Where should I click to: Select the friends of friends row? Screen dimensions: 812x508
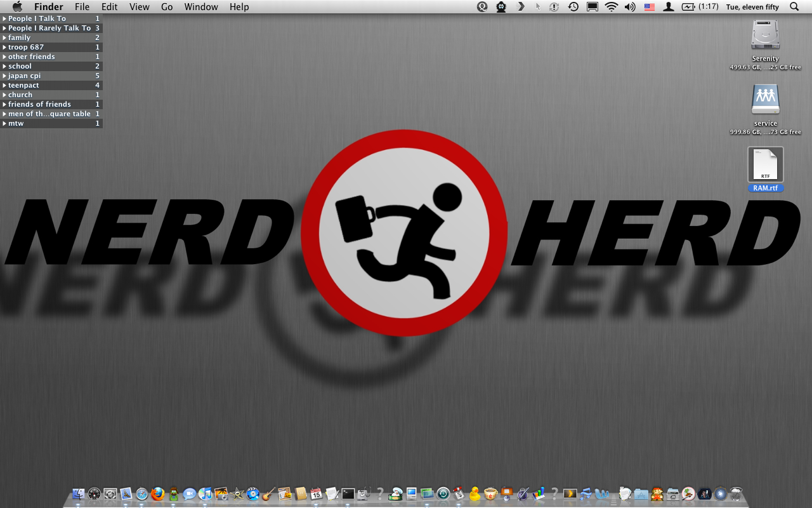pyautogui.click(x=51, y=104)
